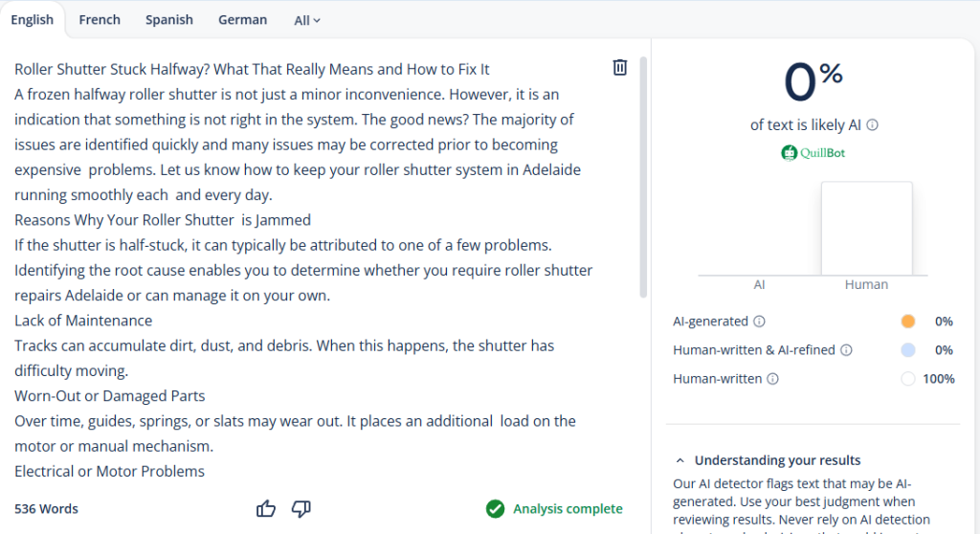Click the orange AI-generated color dot
This screenshot has width=980, height=534.
(x=908, y=322)
